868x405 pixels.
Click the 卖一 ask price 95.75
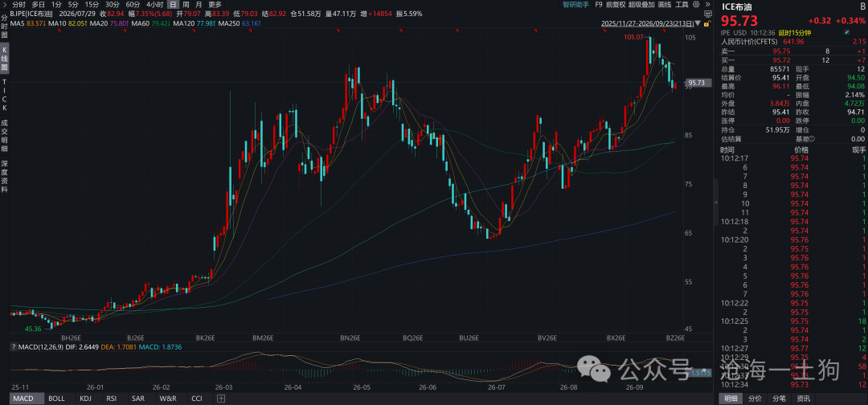click(782, 51)
